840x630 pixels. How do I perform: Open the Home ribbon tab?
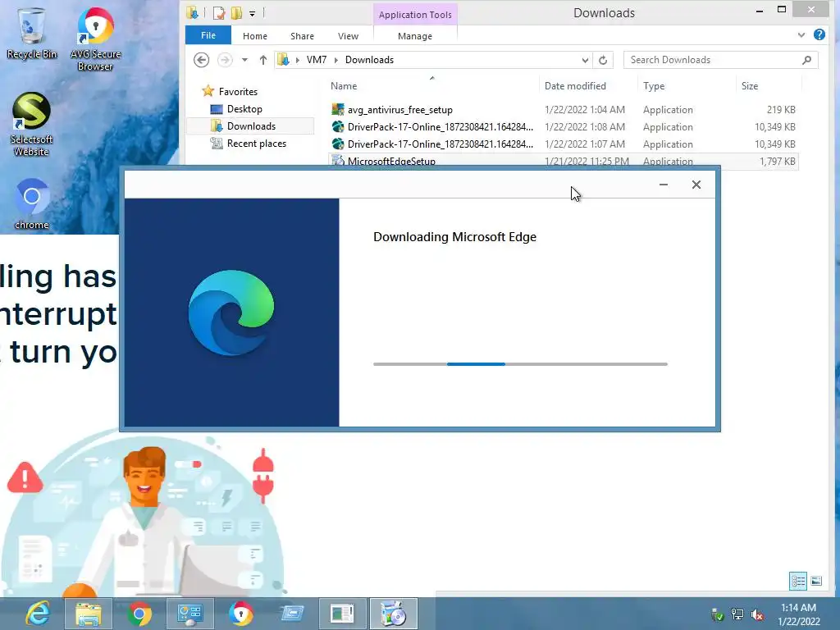coord(255,36)
